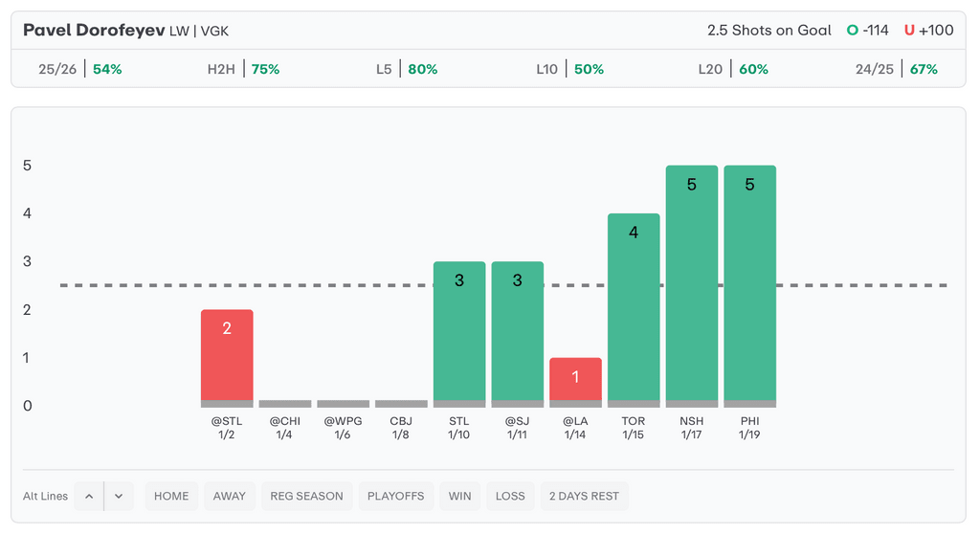Show the L20 games split
This screenshot has width=980, height=535.
[733, 69]
